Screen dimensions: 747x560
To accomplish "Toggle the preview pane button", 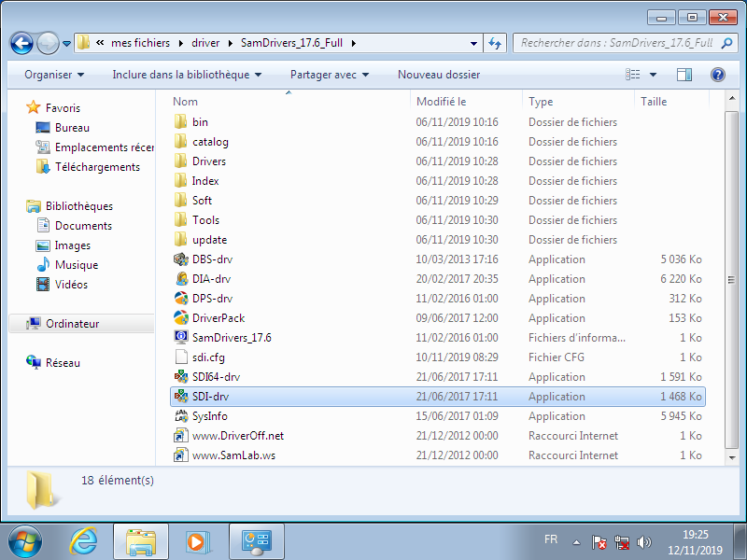I will pos(684,75).
